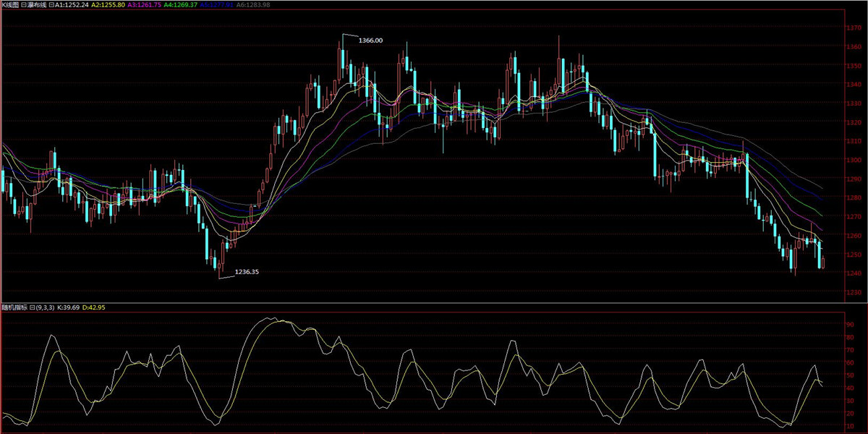This screenshot has width=868, height=434.
Task: Click the 1370 label on price axis
Action: [x=854, y=27]
